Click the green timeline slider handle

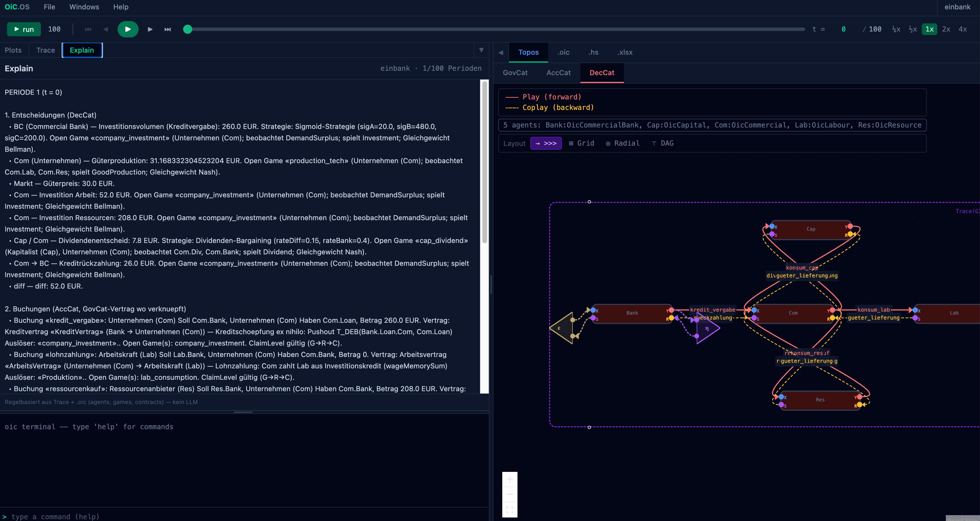click(x=188, y=29)
